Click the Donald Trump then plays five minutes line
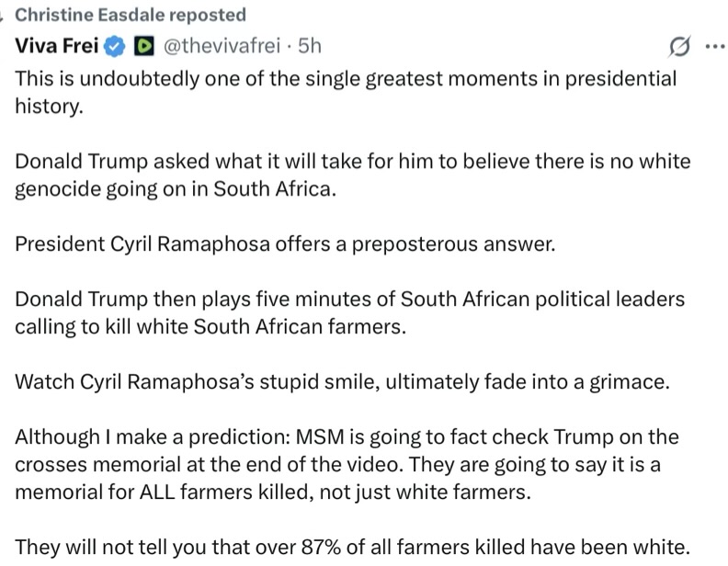 coord(349,300)
